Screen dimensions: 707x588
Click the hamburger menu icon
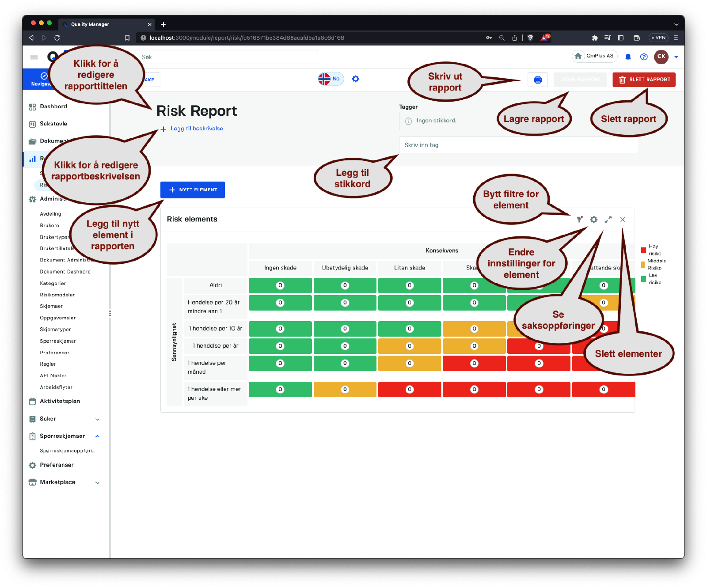click(x=34, y=57)
